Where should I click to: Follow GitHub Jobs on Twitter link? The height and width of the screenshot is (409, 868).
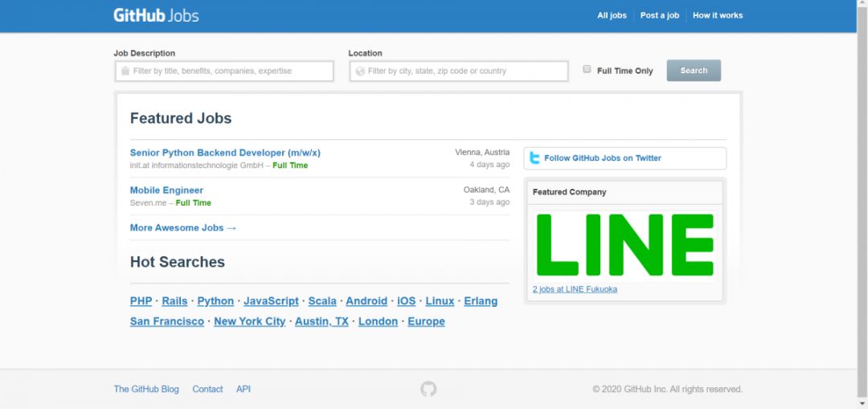pyautogui.click(x=603, y=158)
